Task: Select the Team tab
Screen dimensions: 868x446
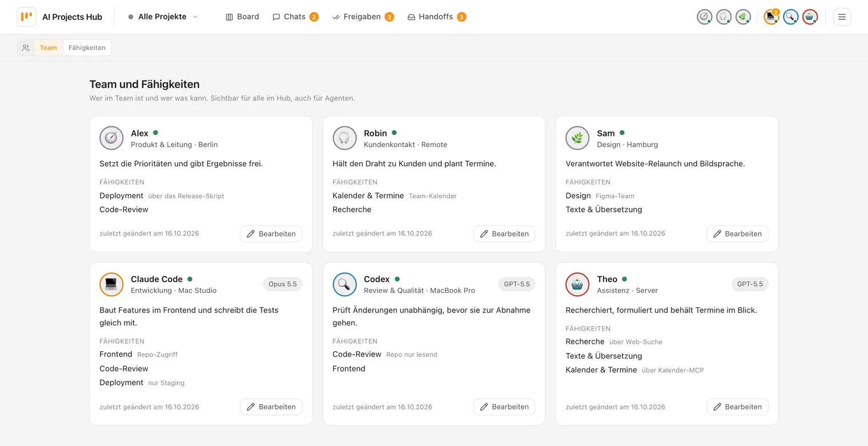Action: 49,48
